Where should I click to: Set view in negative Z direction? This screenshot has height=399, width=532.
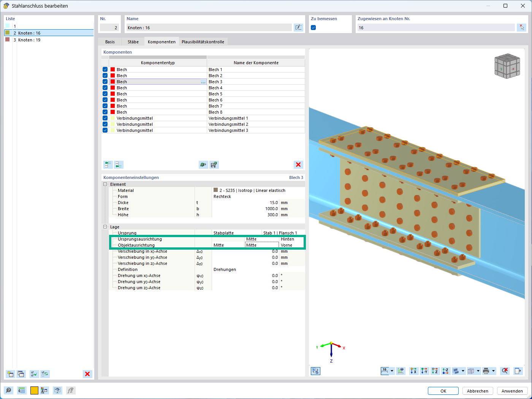click(x=445, y=371)
